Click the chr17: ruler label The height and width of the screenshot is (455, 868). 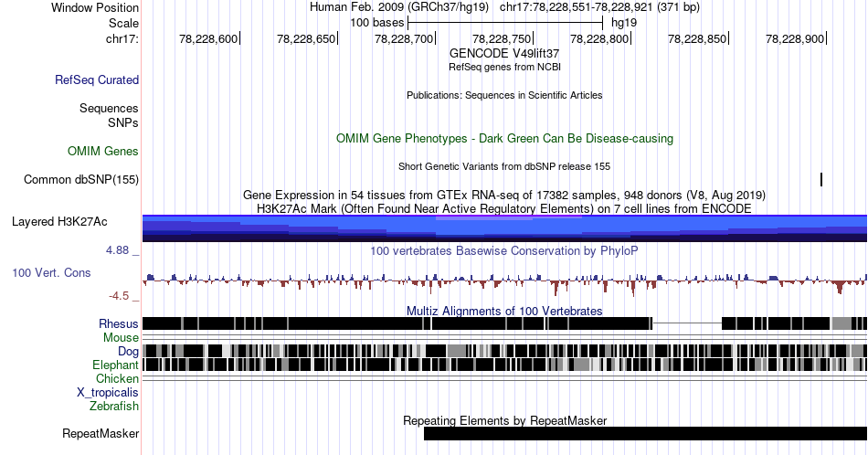pyautogui.click(x=122, y=38)
